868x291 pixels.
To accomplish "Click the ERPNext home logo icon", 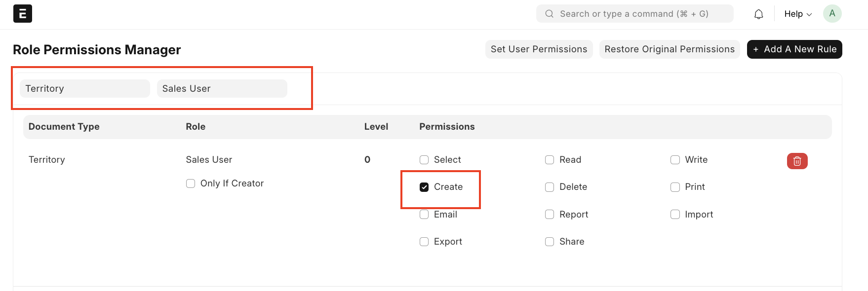I will tap(23, 14).
